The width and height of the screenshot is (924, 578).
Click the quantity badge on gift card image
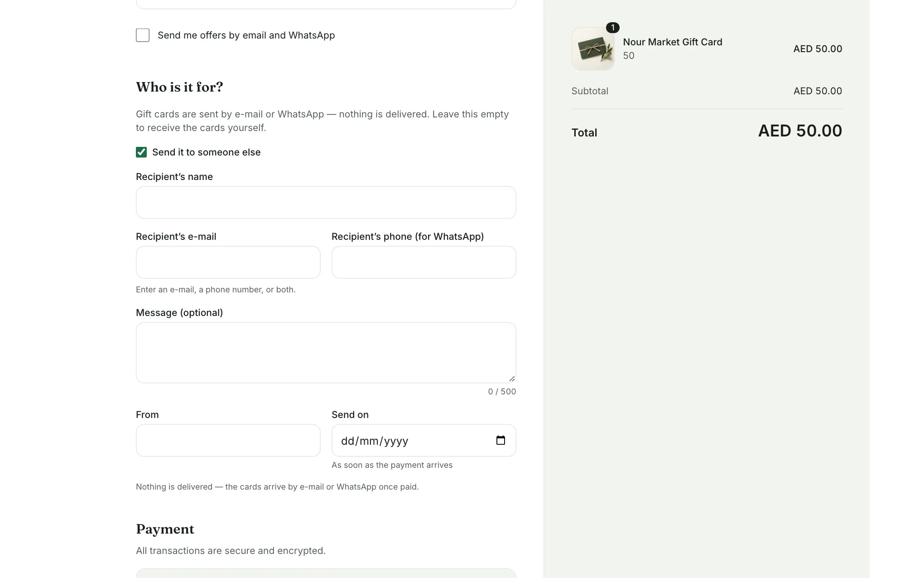[613, 28]
